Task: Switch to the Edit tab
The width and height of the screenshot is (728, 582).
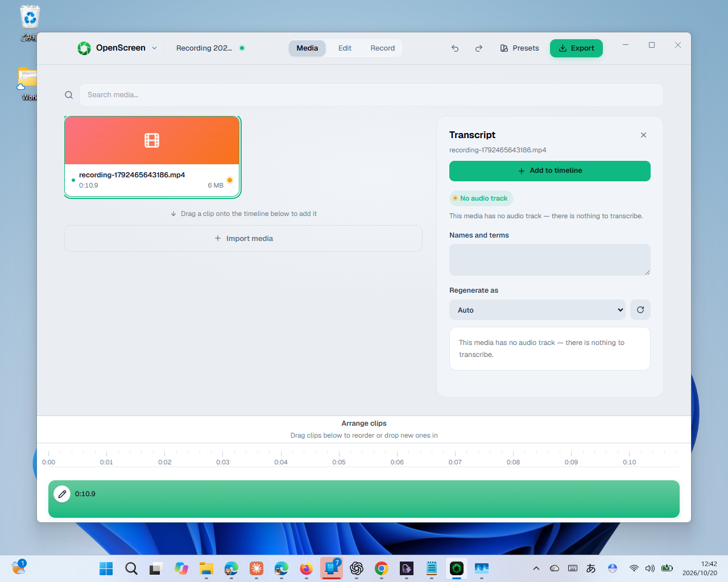Action: pyautogui.click(x=345, y=48)
